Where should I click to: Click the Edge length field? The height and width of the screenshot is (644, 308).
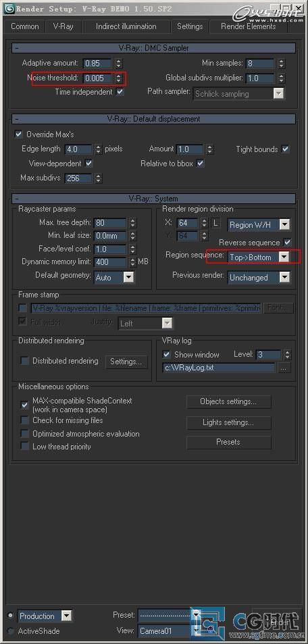pyautogui.click(x=78, y=149)
